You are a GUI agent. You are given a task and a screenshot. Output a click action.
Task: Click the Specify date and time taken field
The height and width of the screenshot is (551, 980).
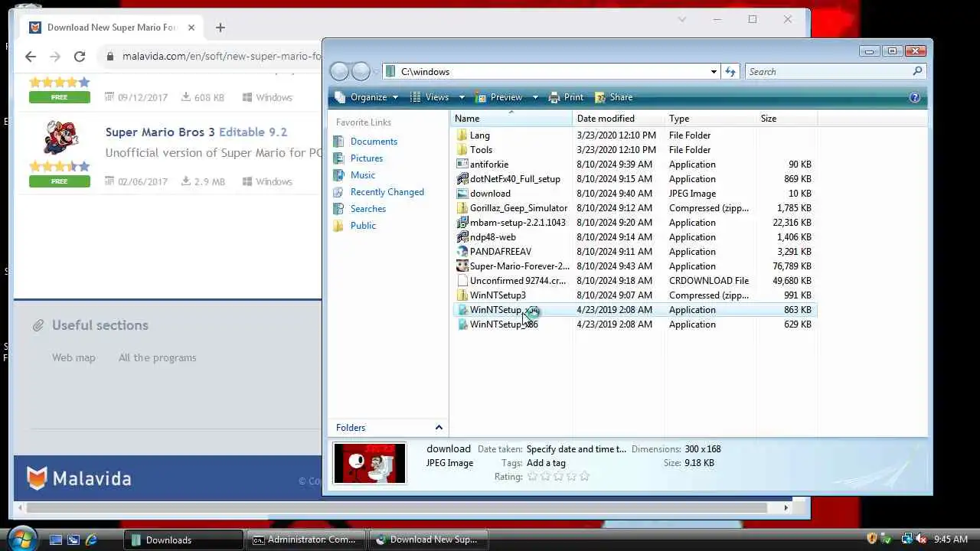576,449
